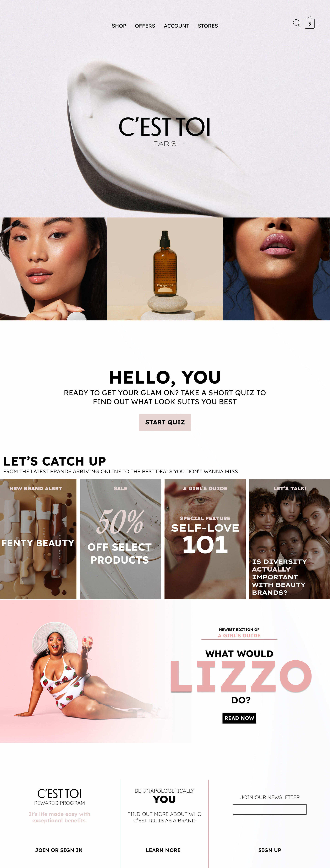The height and width of the screenshot is (868, 330).
Task: Open the 50% off sale card
Action: point(120,539)
